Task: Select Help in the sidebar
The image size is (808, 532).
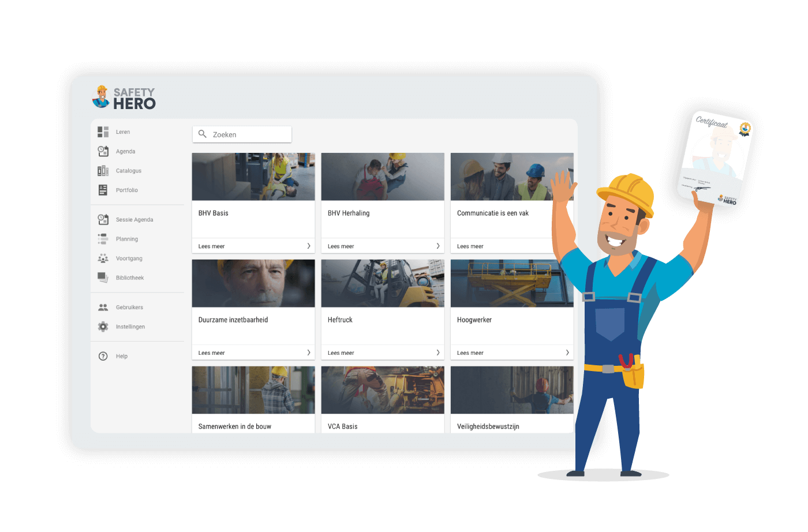Action: pos(122,357)
